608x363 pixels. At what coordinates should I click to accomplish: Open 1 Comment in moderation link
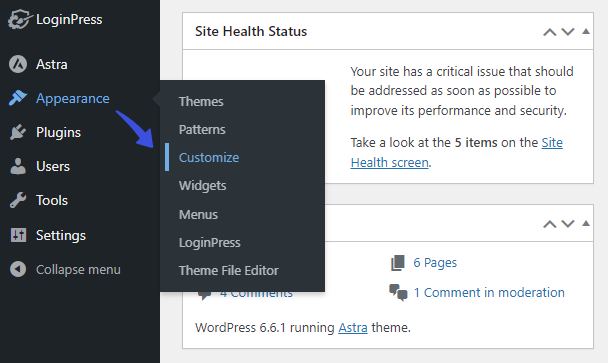click(x=489, y=292)
